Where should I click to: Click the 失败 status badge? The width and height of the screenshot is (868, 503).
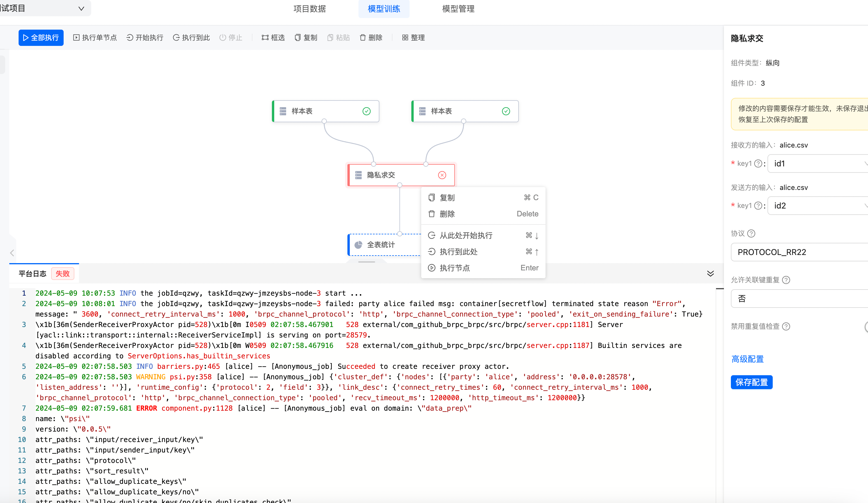[x=63, y=274]
